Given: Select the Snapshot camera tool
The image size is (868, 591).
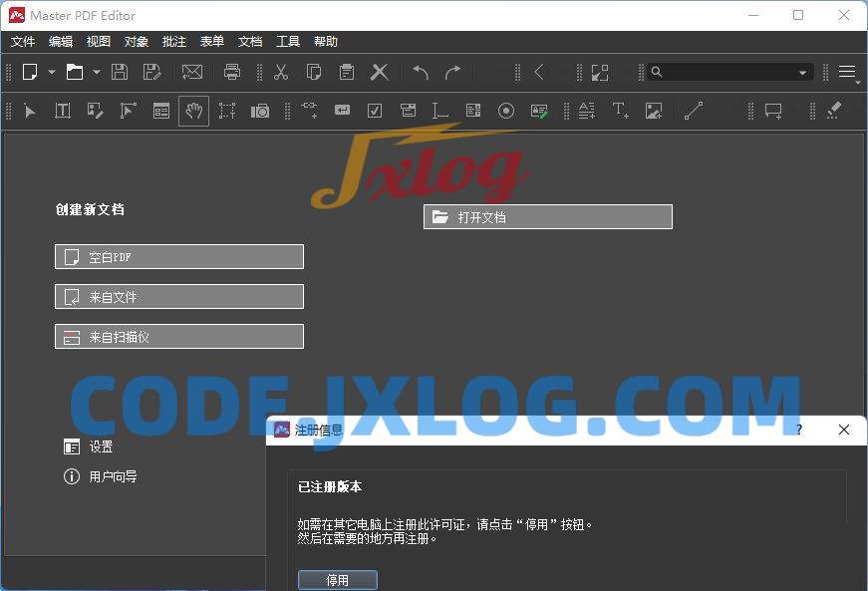Looking at the screenshot, I should click(x=260, y=111).
